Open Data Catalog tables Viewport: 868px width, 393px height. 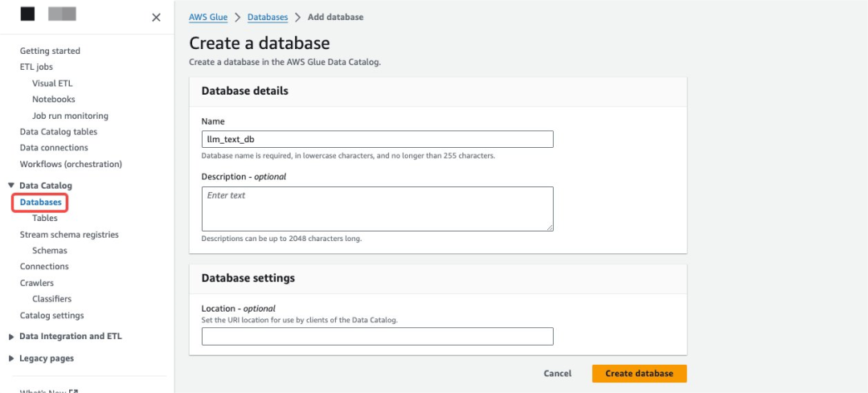[58, 132]
